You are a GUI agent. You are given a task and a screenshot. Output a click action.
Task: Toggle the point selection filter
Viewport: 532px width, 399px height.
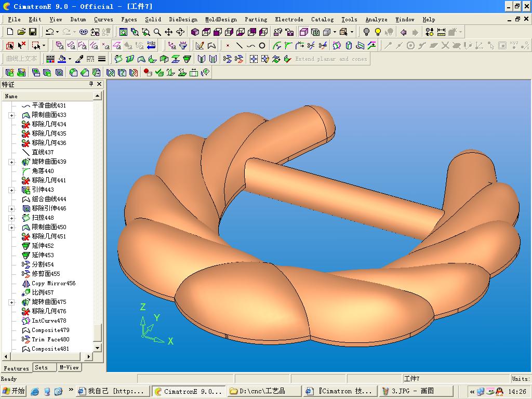click(105, 46)
